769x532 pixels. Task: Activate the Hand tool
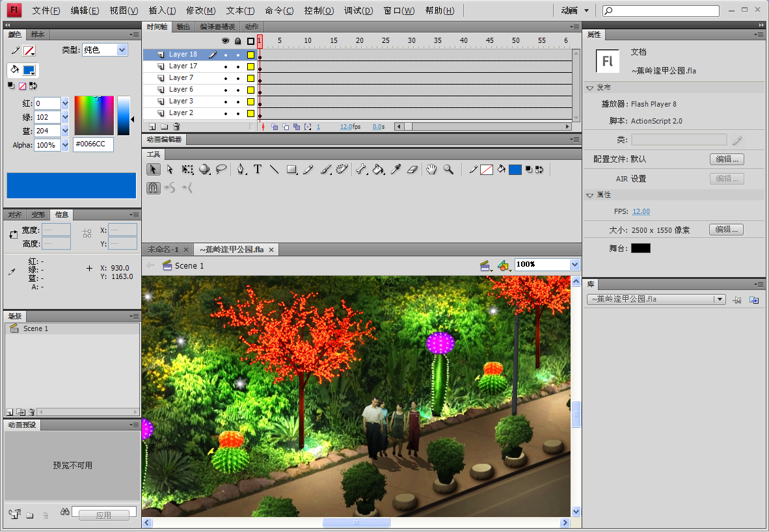pos(431,170)
